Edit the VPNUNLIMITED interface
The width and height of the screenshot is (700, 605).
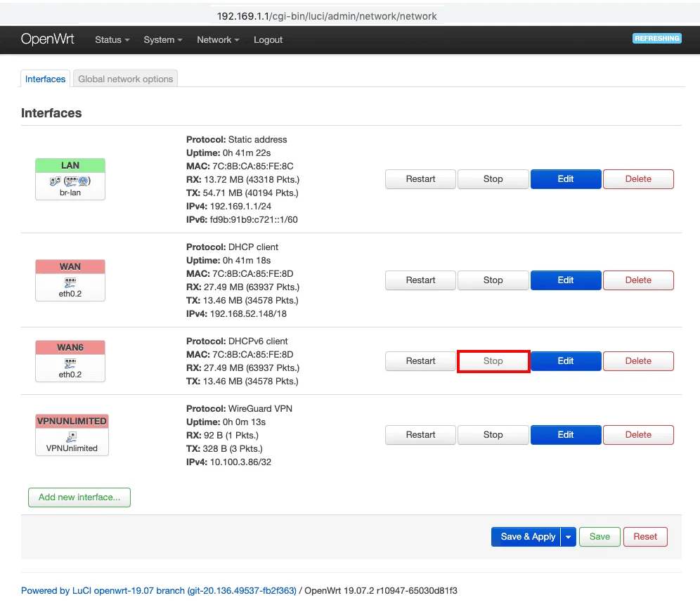pyautogui.click(x=566, y=435)
